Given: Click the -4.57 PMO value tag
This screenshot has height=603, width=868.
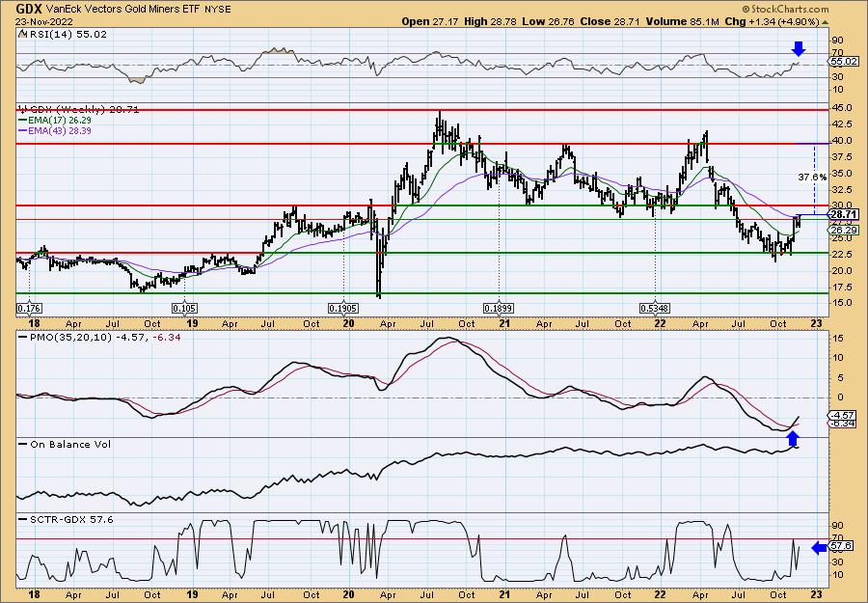Looking at the screenshot, I should point(844,415).
